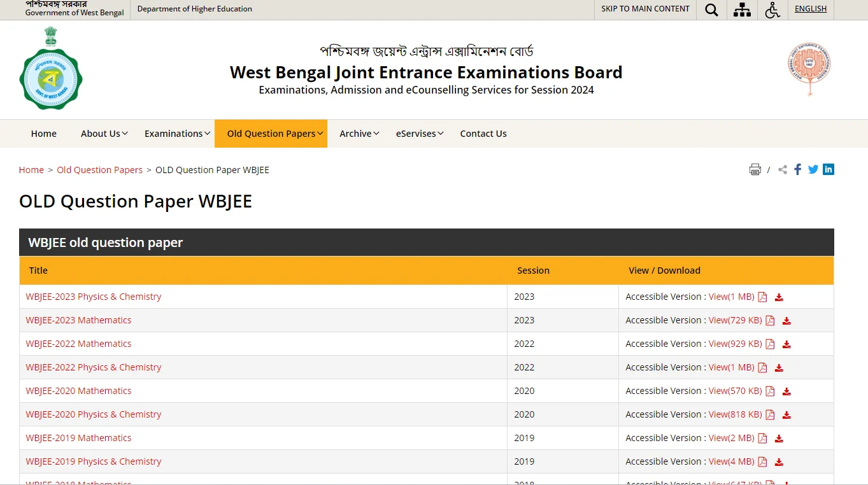
Task: Share page on Twitter icon
Action: [x=813, y=169]
